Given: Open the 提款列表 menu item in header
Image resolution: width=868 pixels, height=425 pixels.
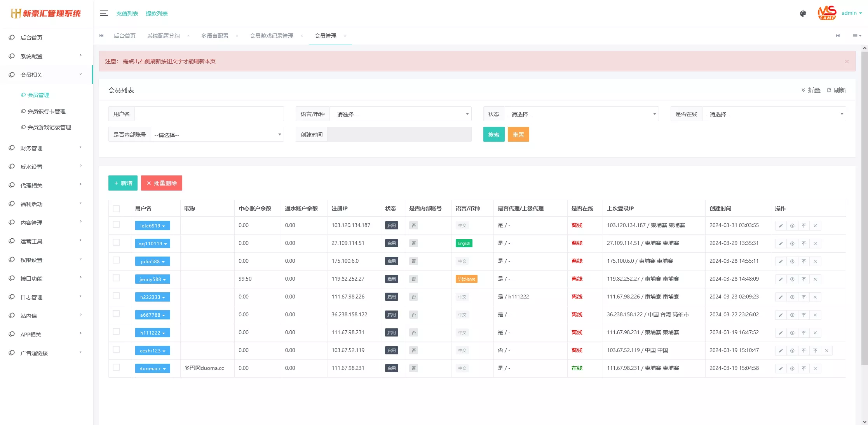Looking at the screenshot, I should pos(156,13).
